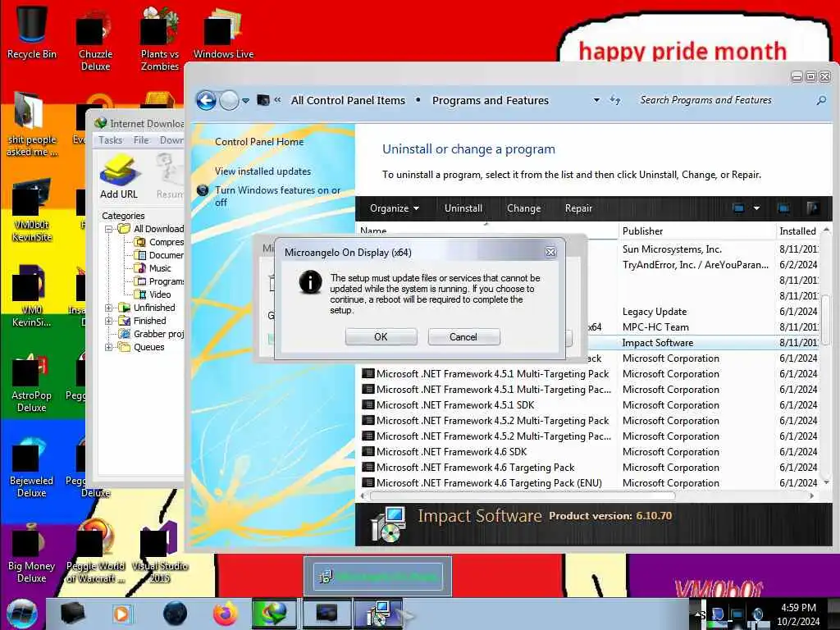This screenshot has height=630, width=840.
Task: Expand the Queues category in IDM
Action: click(109, 347)
